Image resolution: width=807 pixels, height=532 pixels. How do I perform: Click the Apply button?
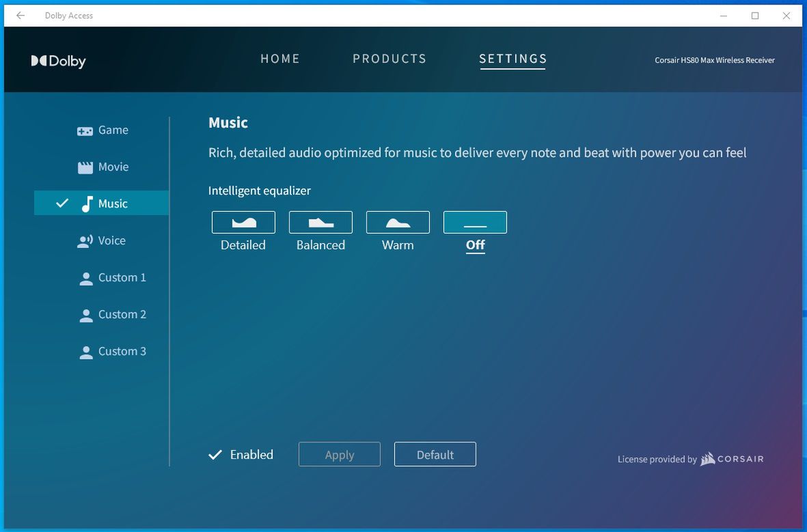click(x=339, y=454)
